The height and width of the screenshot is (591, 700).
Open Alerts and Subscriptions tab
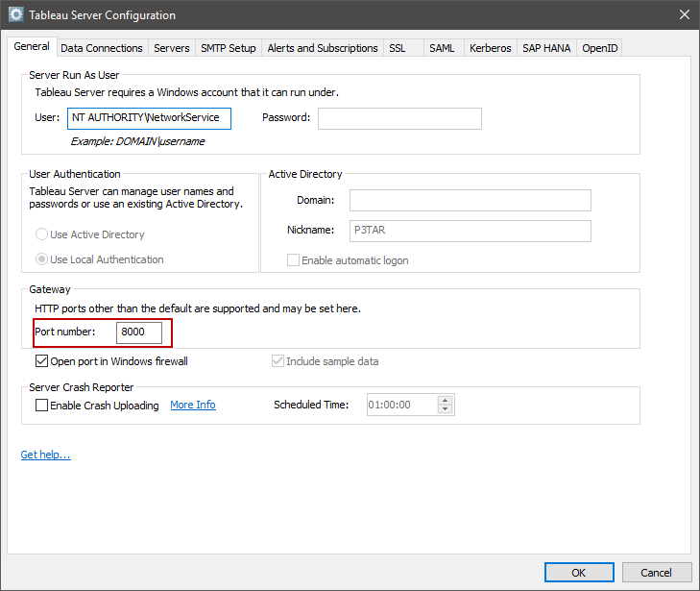click(323, 48)
